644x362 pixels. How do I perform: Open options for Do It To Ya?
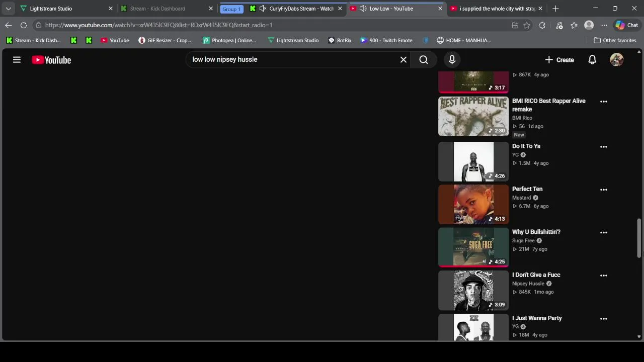pos(604,147)
